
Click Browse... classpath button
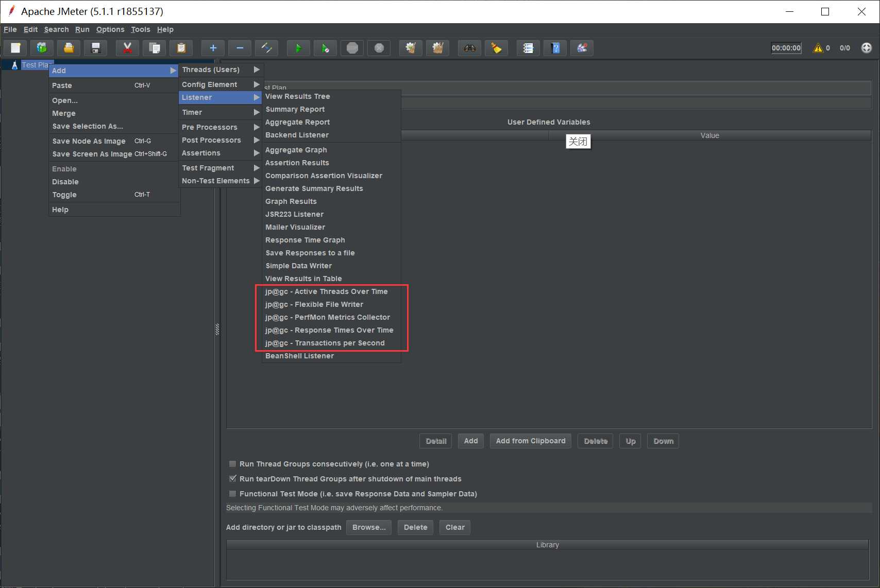pyautogui.click(x=369, y=527)
